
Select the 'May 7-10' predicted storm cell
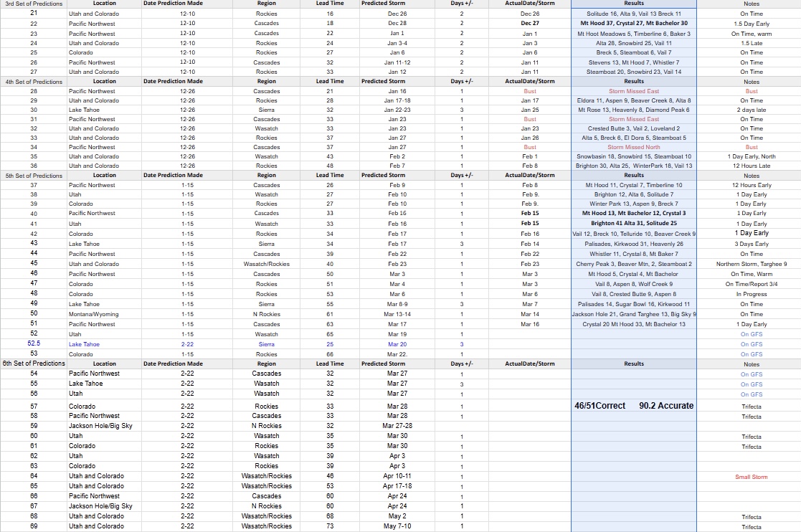coord(397,526)
